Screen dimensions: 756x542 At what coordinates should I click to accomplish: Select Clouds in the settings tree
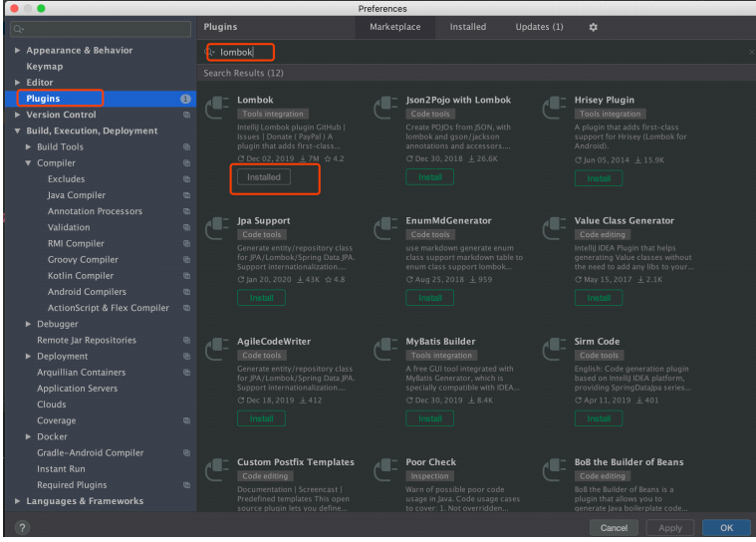(51, 405)
